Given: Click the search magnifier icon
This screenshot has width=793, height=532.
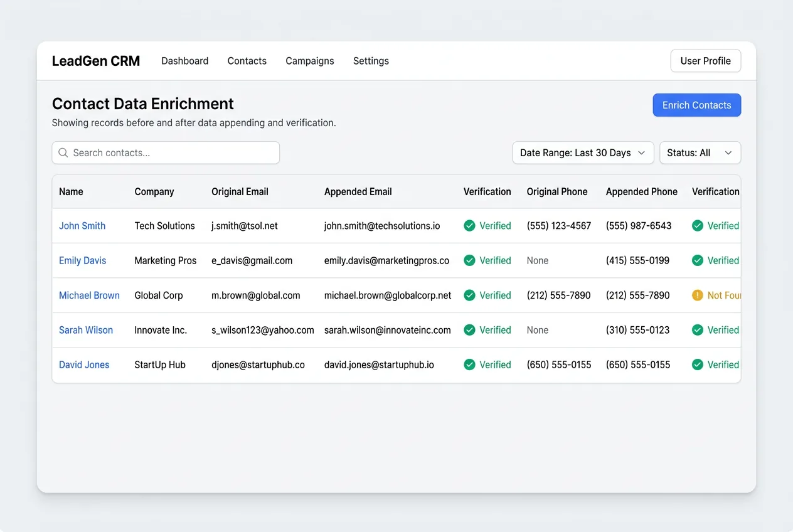Looking at the screenshot, I should 63,152.
